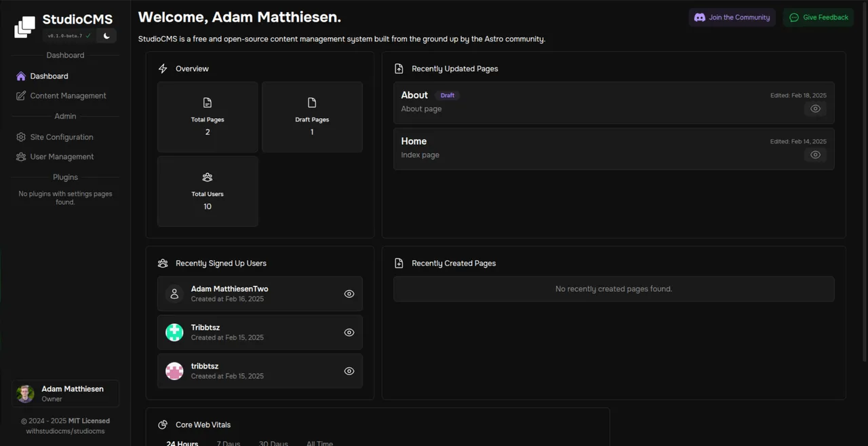
Task: Switch to the 7 Days tab
Action: pyautogui.click(x=228, y=443)
